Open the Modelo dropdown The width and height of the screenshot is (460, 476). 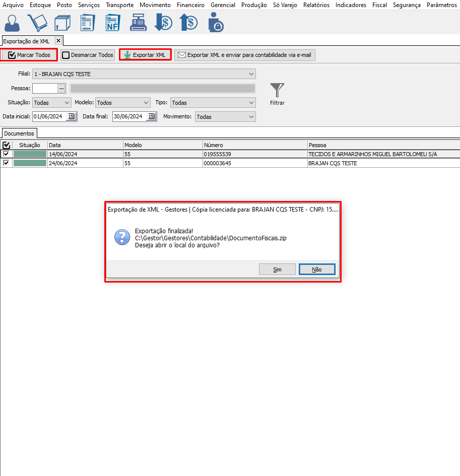pyautogui.click(x=146, y=103)
